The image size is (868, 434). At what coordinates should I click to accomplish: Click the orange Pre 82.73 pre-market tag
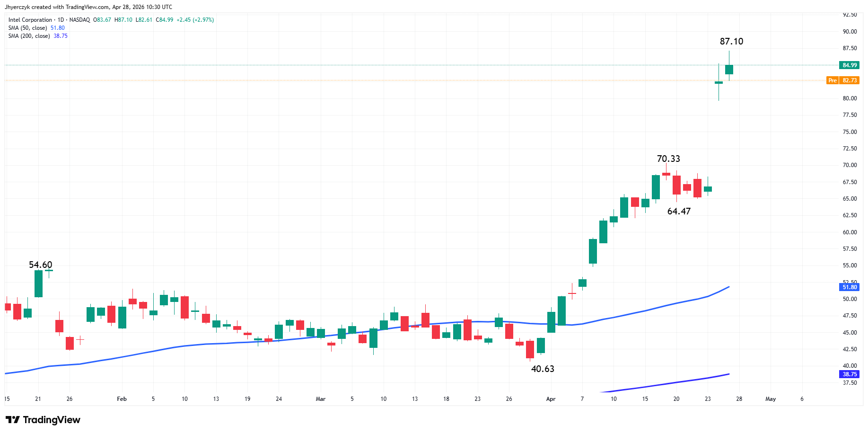pyautogui.click(x=843, y=80)
